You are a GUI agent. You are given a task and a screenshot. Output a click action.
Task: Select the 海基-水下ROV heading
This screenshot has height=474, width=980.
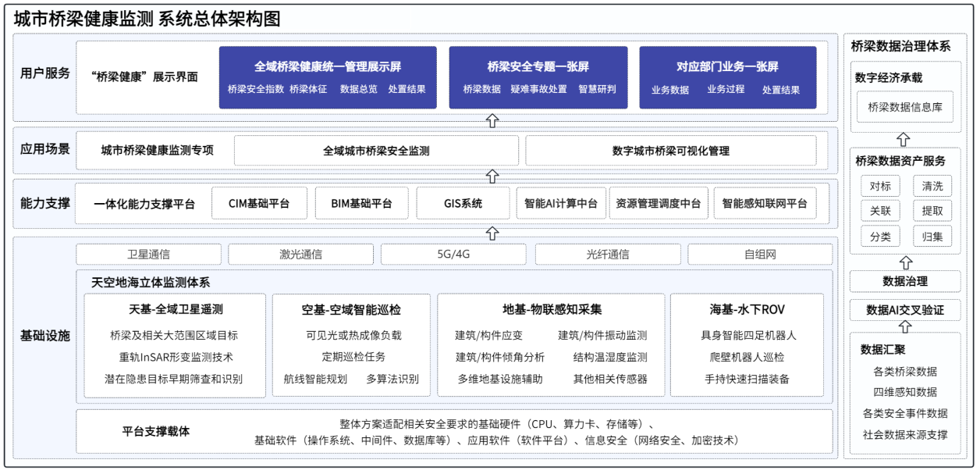747,309
